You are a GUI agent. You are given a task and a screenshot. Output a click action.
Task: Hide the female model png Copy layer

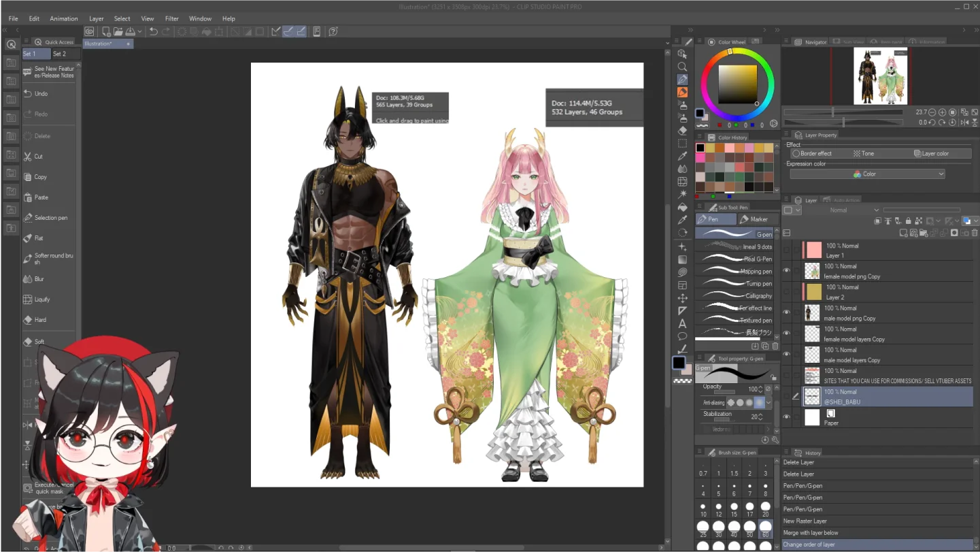pyautogui.click(x=787, y=271)
